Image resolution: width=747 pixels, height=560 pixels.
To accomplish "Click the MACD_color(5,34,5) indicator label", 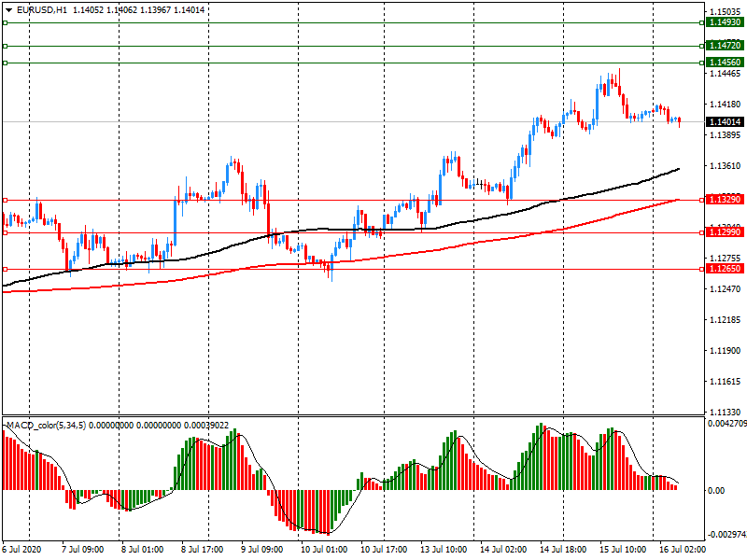I will tap(46, 426).
